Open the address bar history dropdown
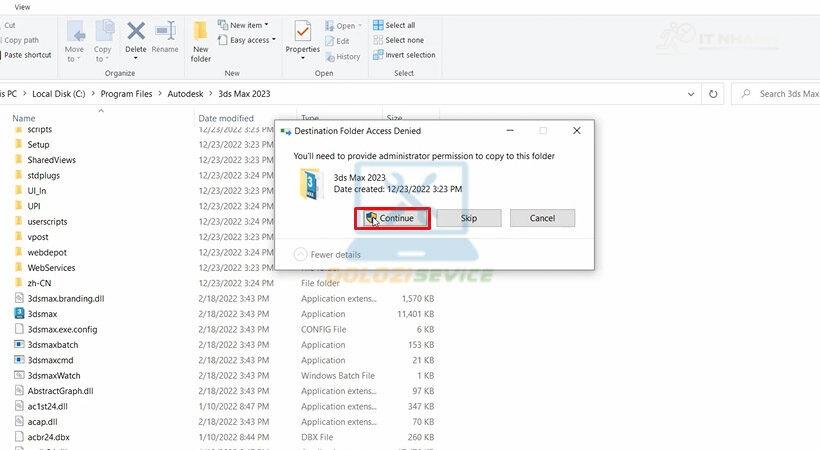The width and height of the screenshot is (820, 450). click(x=691, y=94)
